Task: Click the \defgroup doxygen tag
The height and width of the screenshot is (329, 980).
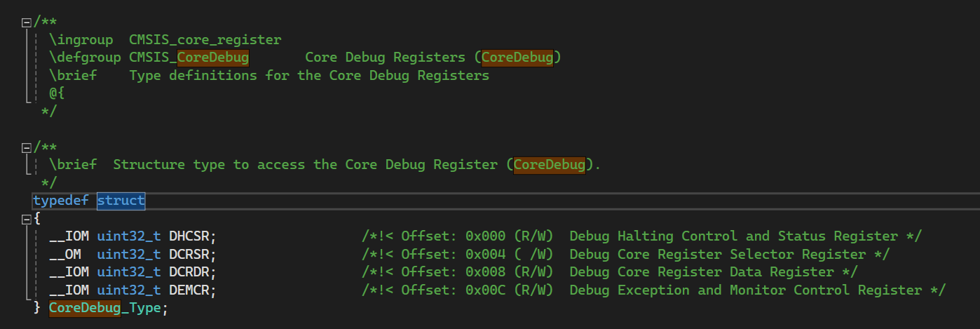Action: click(85, 58)
